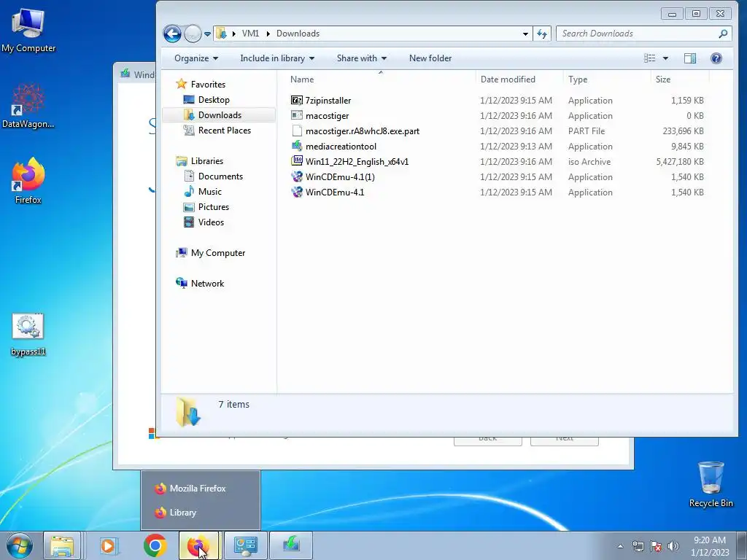
Task: Switch to the Library window entry
Action: [x=200, y=513]
